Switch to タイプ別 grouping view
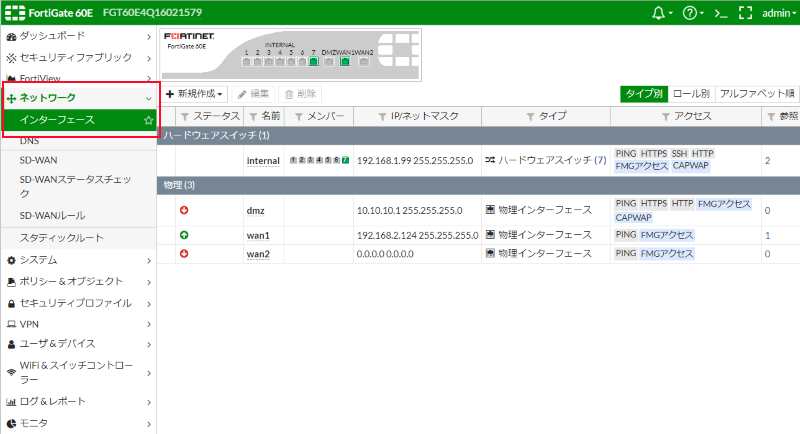Viewport: 800px width, 434px height. (644, 93)
